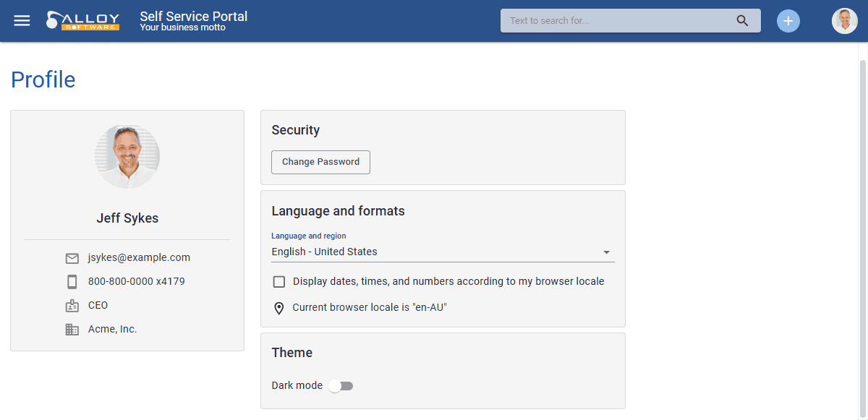Click the location pin icon for browser locale
The height and width of the screenshot is (420, 868).
279,308
